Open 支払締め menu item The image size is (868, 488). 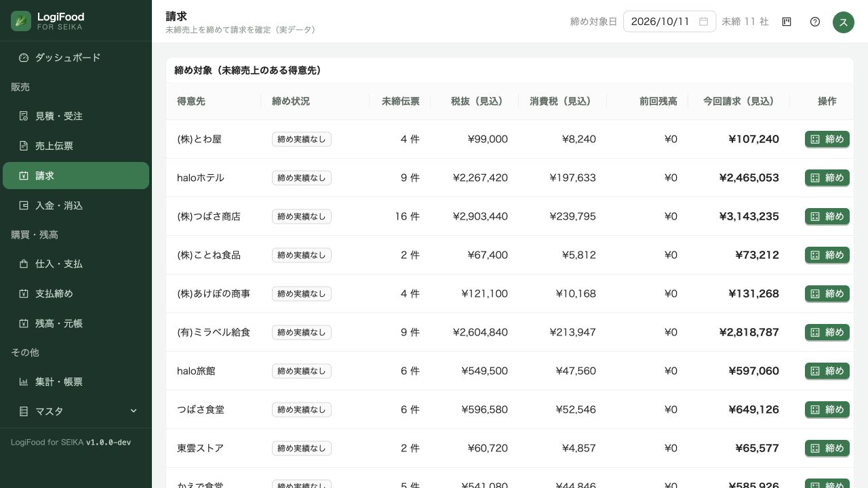(x=76, y=293)
